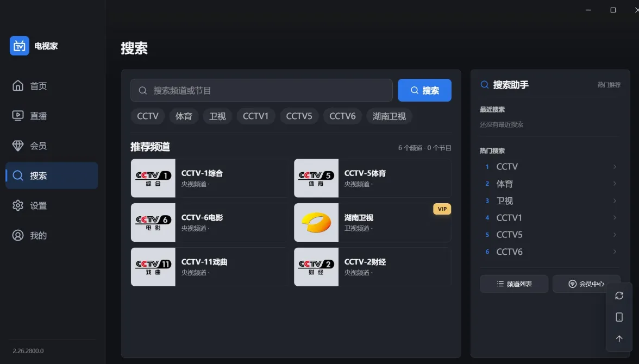
Task: Open the 我的 profile page
Action: click(51, 235)
